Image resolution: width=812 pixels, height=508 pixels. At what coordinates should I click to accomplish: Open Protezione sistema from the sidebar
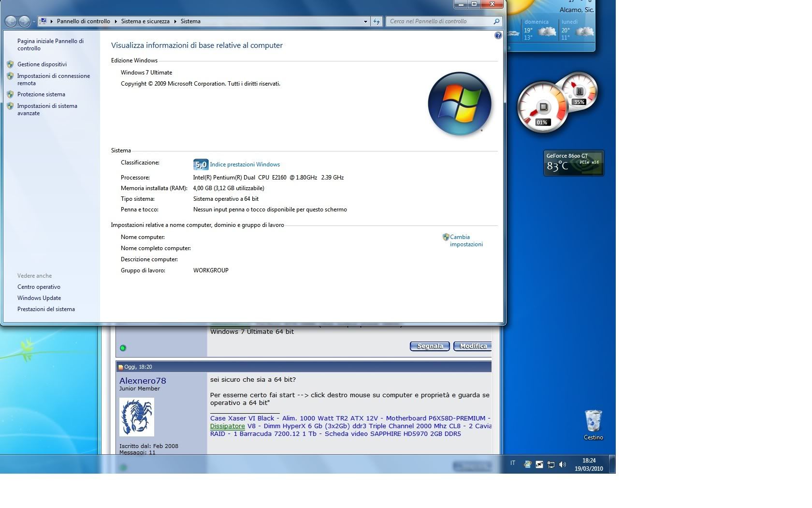[x=41, y=94]
